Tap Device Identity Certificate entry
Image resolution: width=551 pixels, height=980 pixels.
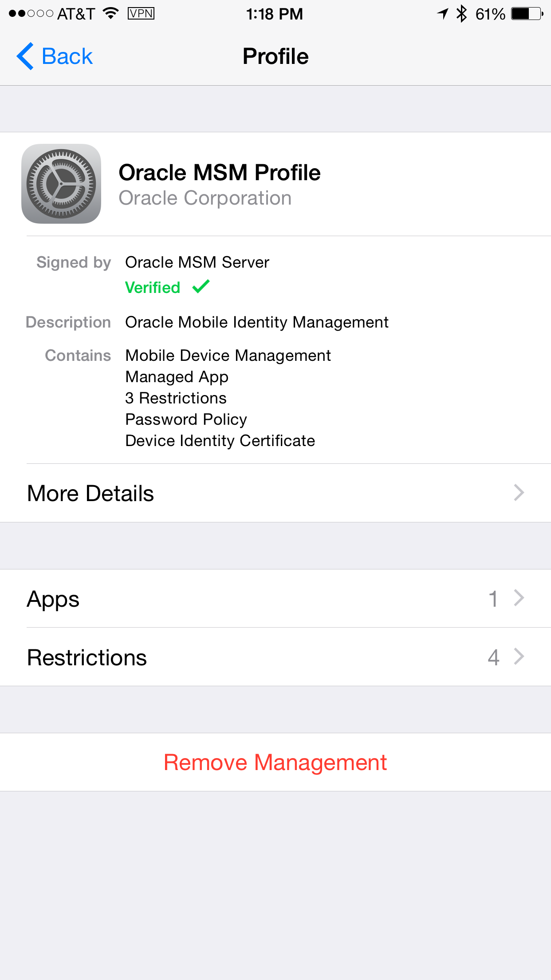[220, 441]
